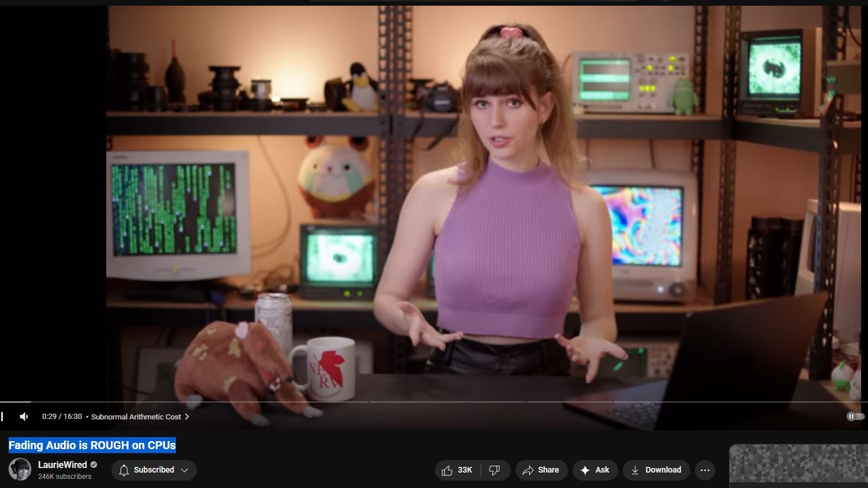Visit the LaurieWired channel name link
868x488 pixels.
pos(62,465)
